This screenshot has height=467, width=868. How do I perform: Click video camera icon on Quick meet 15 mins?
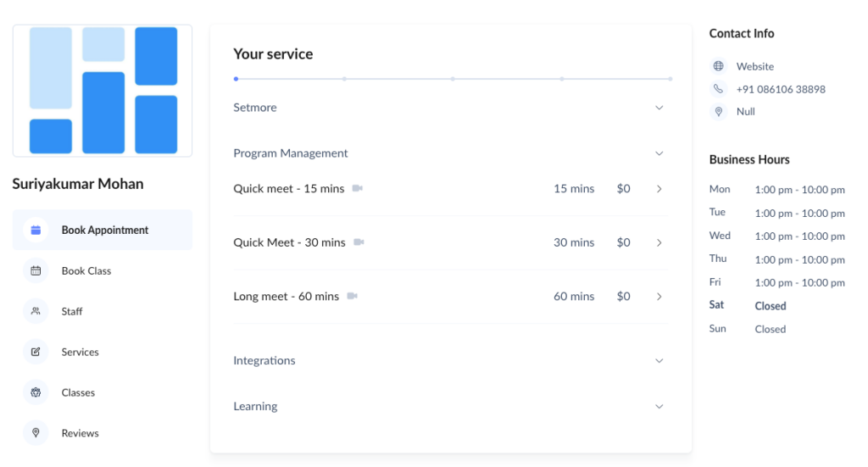coord(358,188)
